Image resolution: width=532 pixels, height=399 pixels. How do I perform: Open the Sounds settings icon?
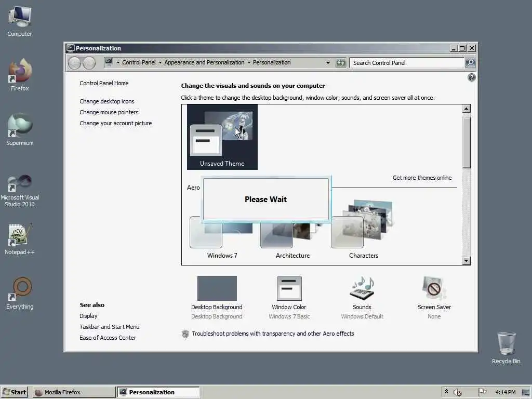(x=362, y=288)
